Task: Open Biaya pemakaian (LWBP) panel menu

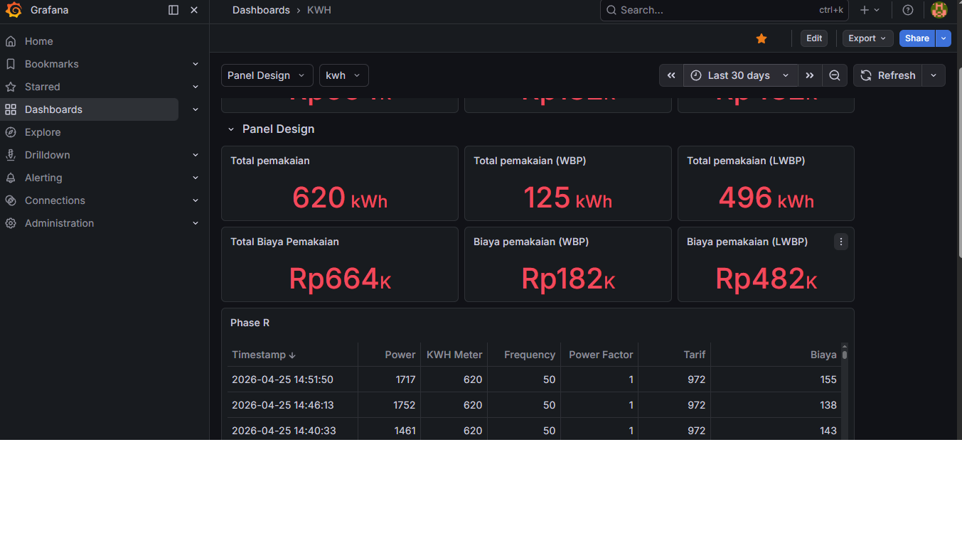Action: 841,242
